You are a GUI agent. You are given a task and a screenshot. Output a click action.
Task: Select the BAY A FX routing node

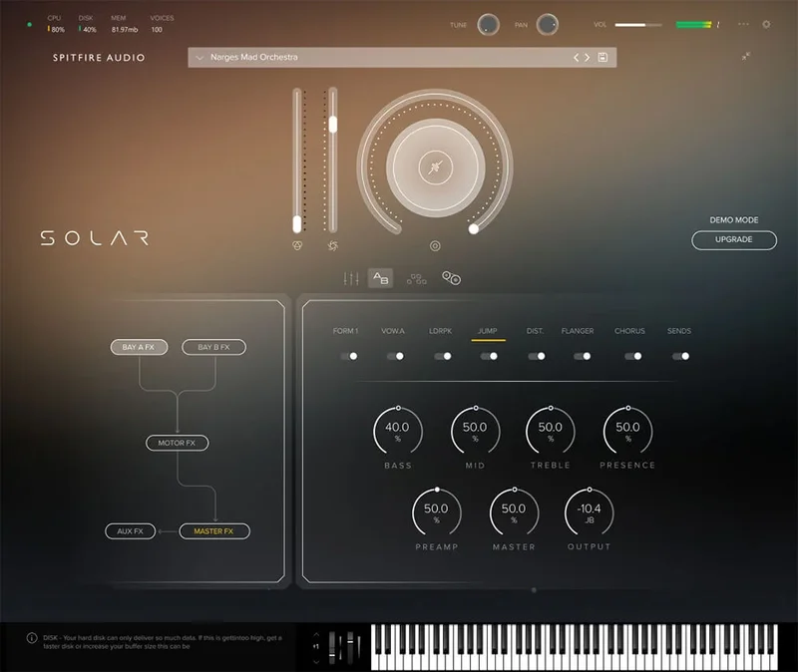point(139,347)
